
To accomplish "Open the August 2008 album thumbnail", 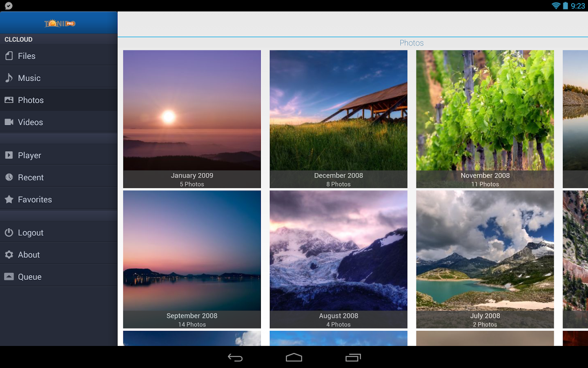I will coord(339,259).
